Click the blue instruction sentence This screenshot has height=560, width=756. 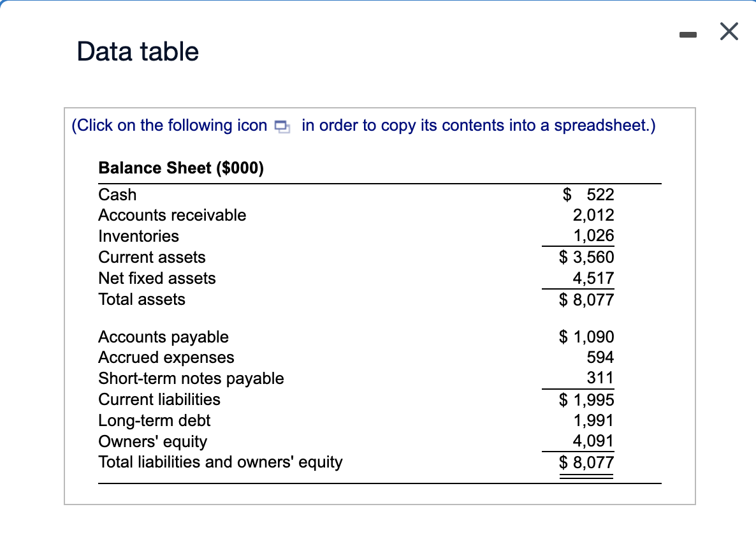[363, 125]
